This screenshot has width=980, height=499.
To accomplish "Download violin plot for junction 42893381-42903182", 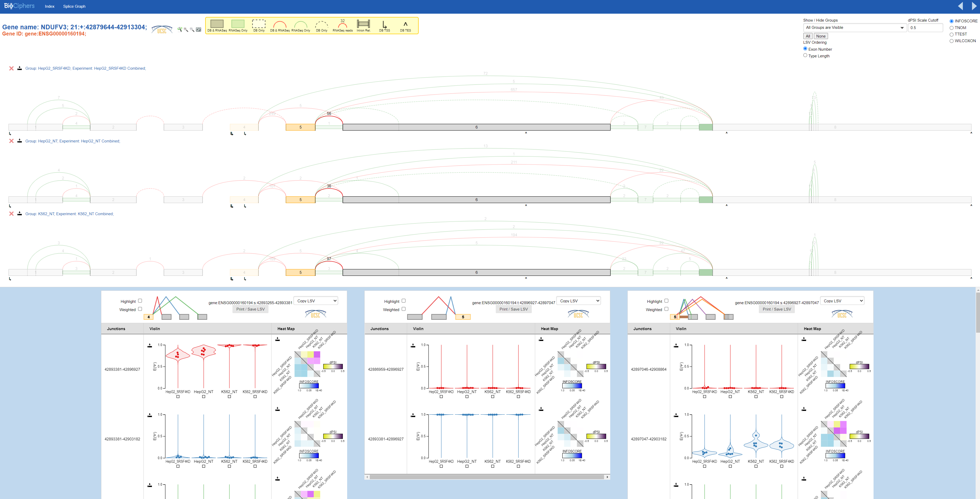I will click(x=149, y=415).
